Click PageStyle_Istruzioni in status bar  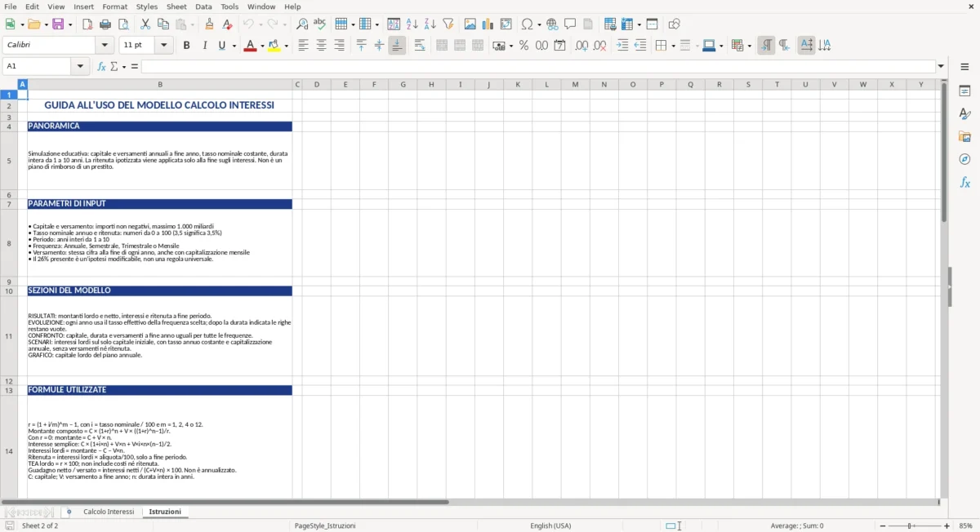[325, 525]
